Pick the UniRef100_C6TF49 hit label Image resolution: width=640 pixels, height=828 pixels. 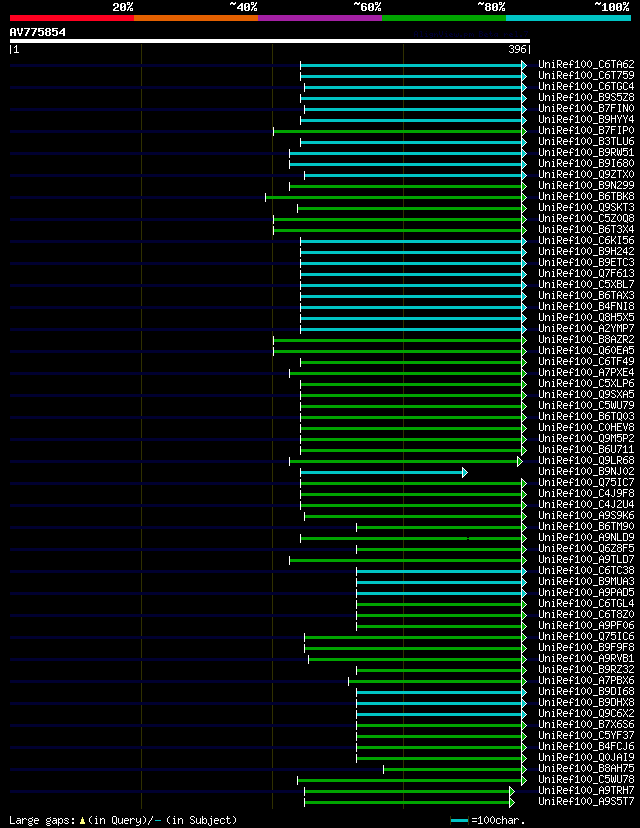(x=586, y=362)
